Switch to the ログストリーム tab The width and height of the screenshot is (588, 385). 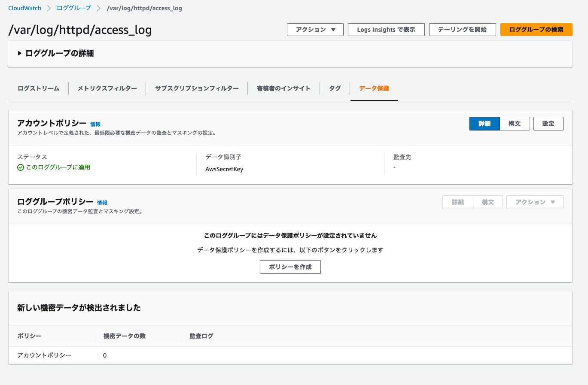39,88
